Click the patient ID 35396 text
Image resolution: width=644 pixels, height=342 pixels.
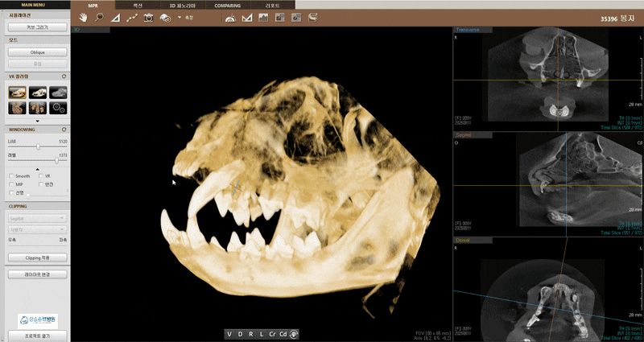tap(609, 19)
